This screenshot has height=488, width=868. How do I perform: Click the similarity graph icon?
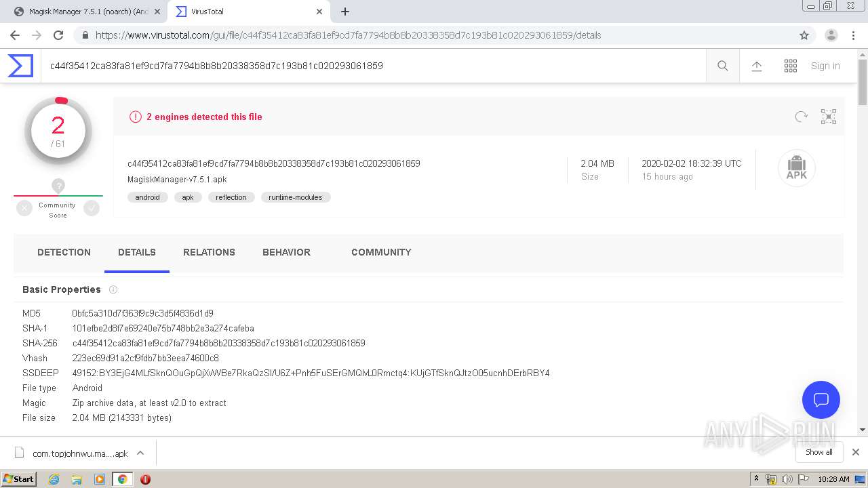point(829,117)
